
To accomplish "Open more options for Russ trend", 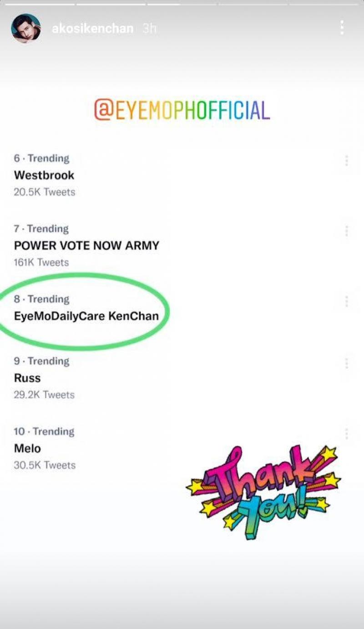I will coord(347,363).
